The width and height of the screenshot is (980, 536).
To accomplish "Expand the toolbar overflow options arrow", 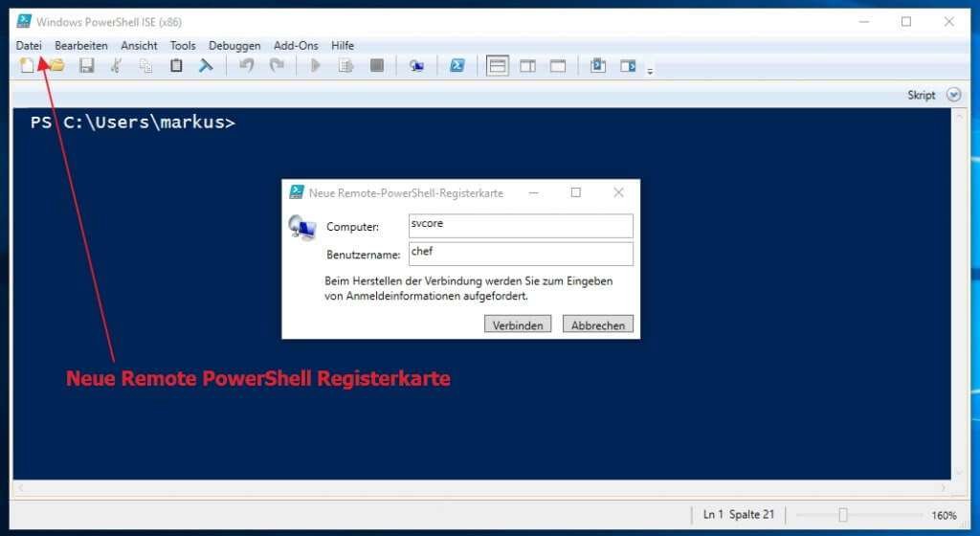I will point(650,71).
